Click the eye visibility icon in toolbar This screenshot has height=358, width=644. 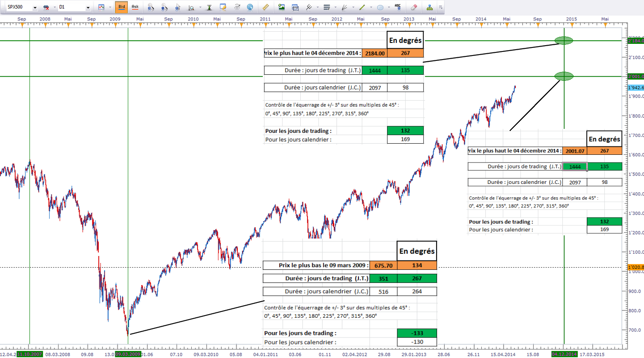(x=237, y=8)
